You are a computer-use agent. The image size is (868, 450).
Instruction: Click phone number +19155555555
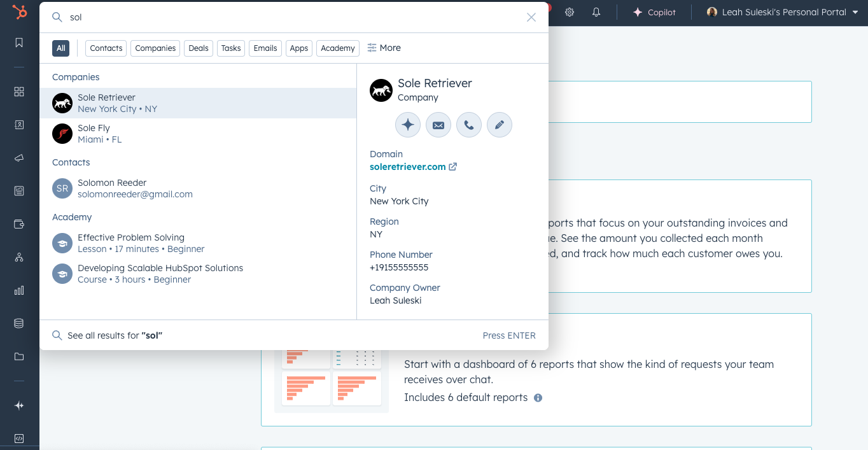pos(399,267)
